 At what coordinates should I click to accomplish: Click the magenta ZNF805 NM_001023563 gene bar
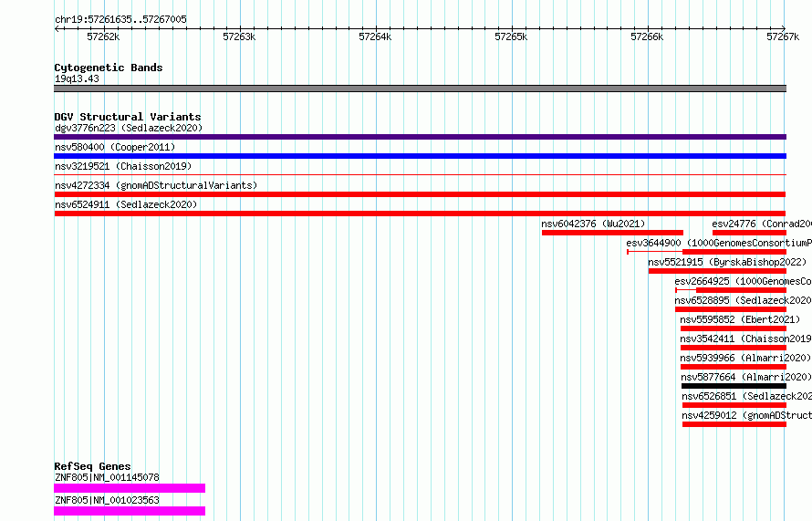pyautogui.click(x=130, y=511)
